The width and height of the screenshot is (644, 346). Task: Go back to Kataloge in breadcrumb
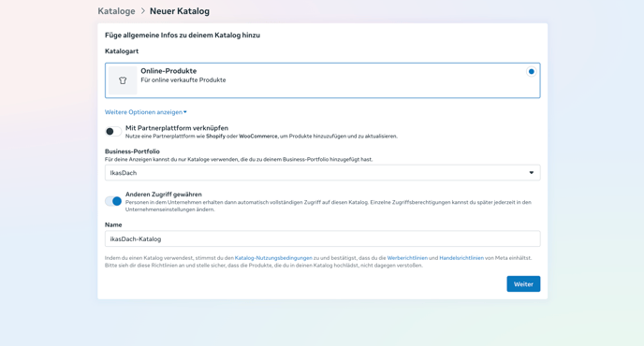pos(116,11)
